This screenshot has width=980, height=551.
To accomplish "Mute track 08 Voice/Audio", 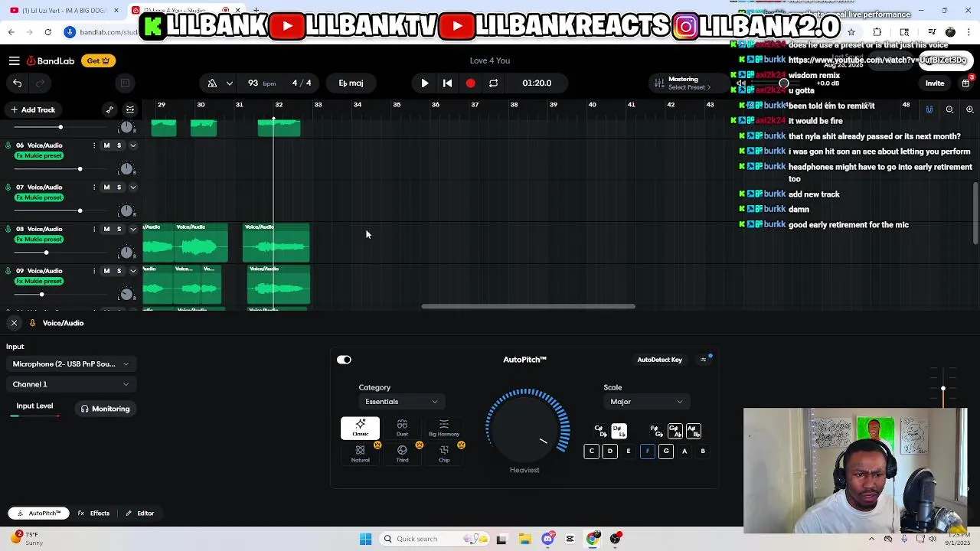I will (x=106, y=229).
